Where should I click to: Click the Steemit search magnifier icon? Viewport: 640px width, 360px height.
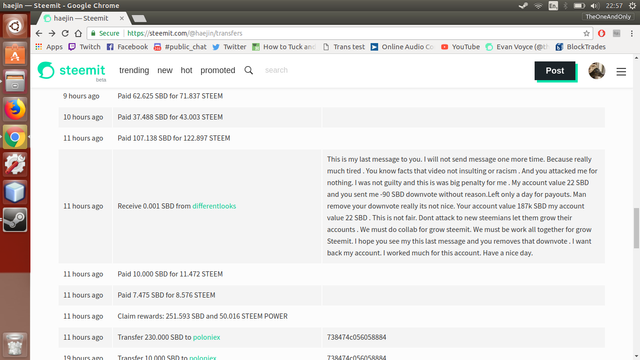(x=249, y=70)
